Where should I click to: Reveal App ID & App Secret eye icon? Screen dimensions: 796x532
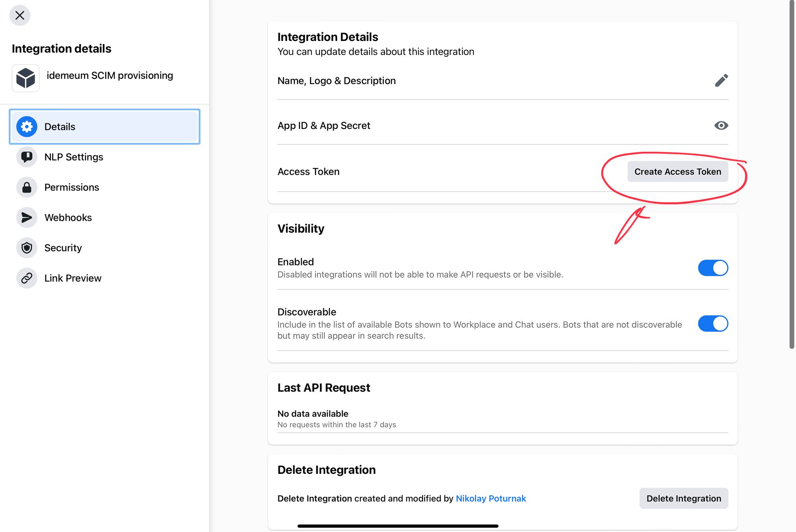pyautogui.click(x=721, y=125)
